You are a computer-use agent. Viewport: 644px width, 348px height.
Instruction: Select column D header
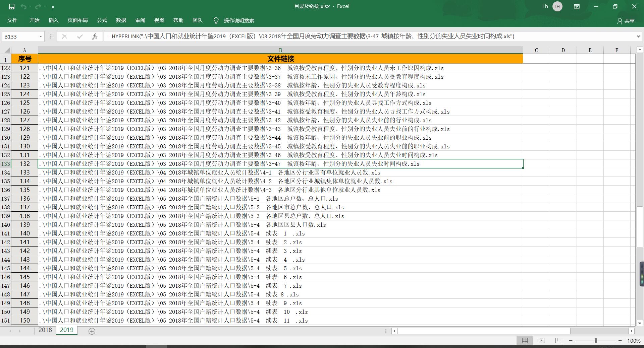tap(563, 50)
